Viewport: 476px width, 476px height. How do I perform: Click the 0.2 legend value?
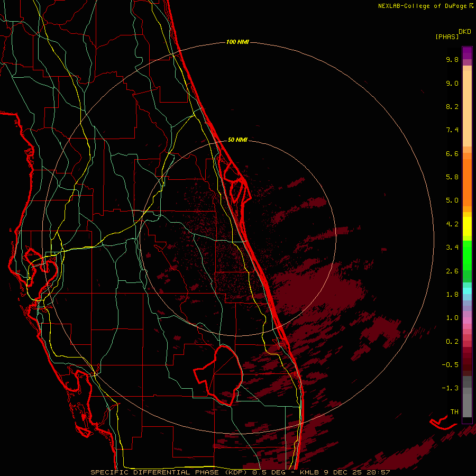click(x=452, y=342)
